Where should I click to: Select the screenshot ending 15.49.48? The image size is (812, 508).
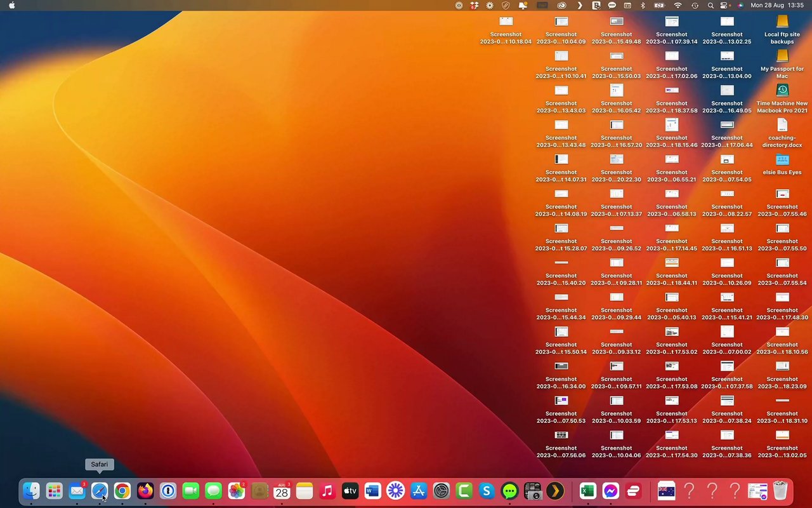coord(617,30)
